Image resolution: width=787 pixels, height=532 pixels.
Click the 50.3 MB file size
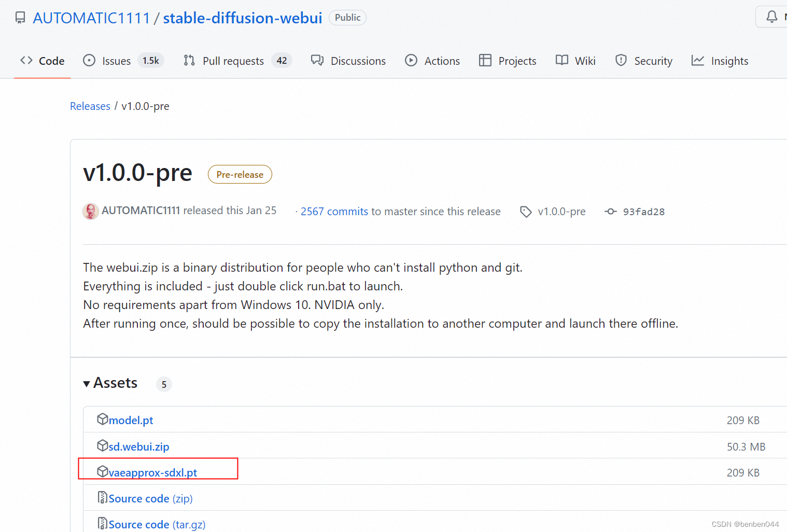pos(746,447)
